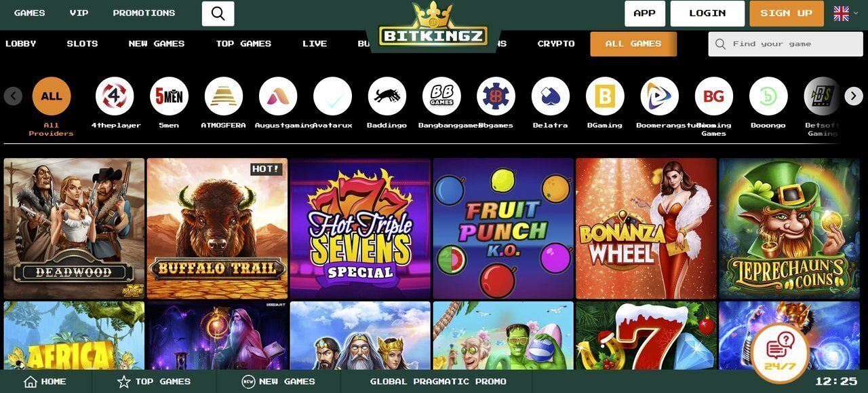The image size is (868, 393).
Task: Choose the 5men provider icon
Action: (x=169, y=96)
